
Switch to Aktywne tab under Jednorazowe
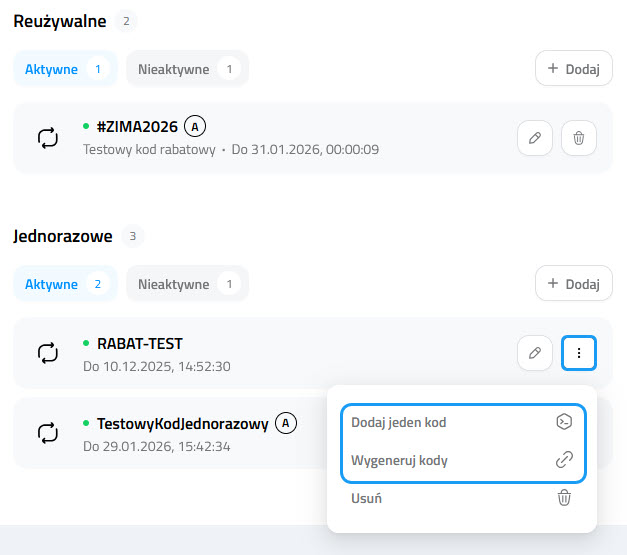[x=65, y=284]
